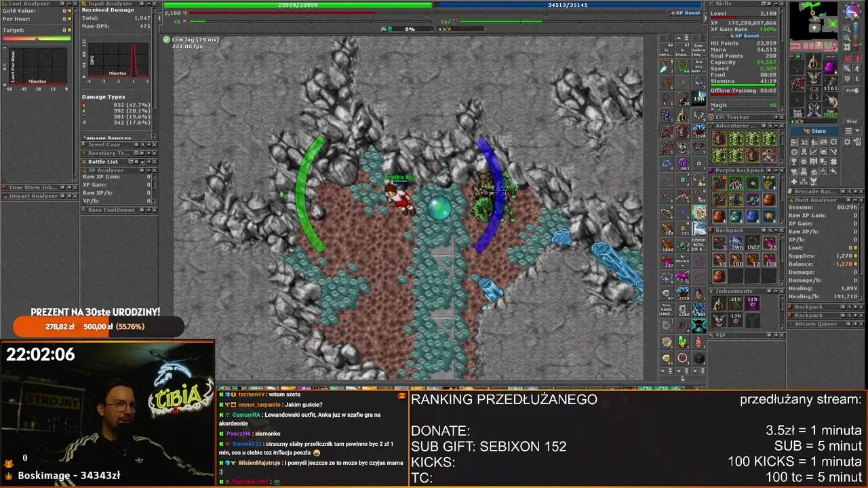Image resolution: width=868 pixels, height=488 pixels.
Task: Select the item marked 13m in Purple Backpack
Action: 736,183
